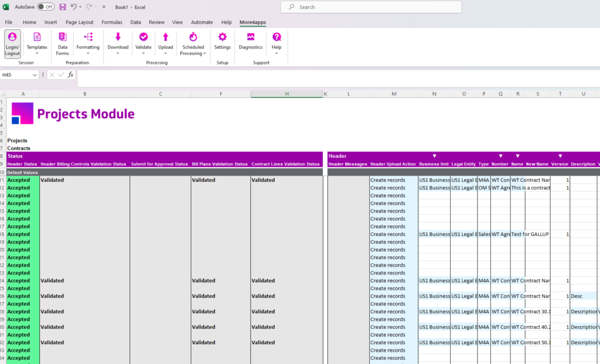Undo the last action
Viewport: 600px width, 364px height.
pyautogui.click(x=73, y=7)
